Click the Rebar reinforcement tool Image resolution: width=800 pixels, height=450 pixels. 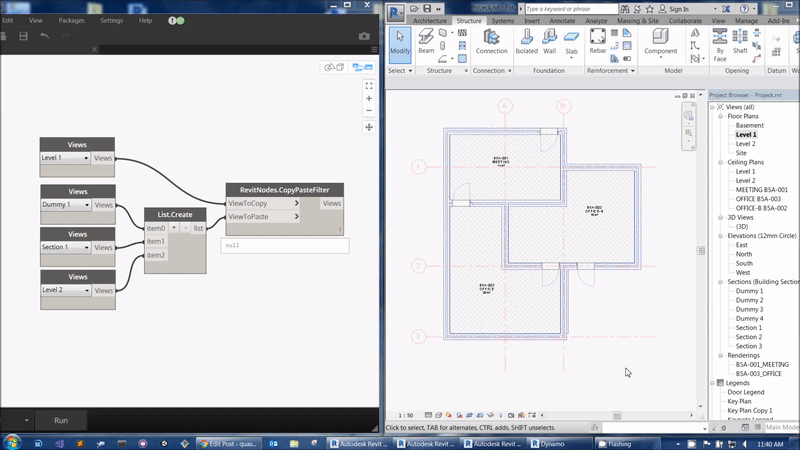597,41
